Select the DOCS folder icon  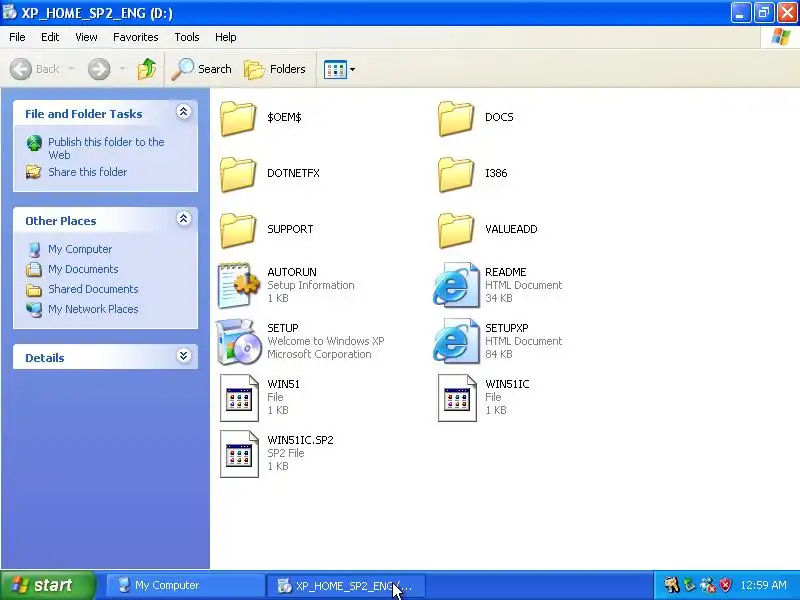click(456, 118)
